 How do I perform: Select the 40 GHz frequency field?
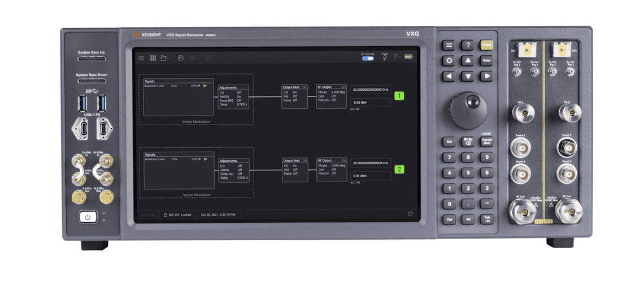click(x=371, y=90)
